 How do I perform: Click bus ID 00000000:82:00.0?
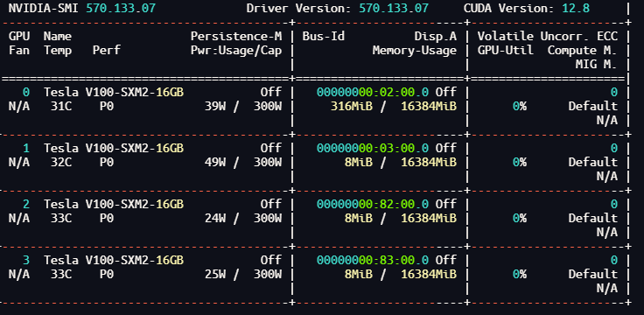pos(373,204)
